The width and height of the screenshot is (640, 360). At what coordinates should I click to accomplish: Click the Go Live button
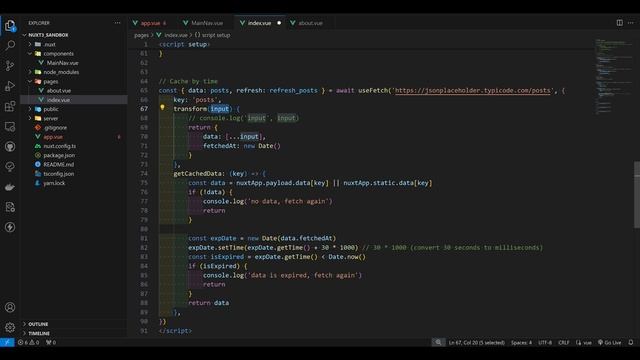click(x=609, y=342)
